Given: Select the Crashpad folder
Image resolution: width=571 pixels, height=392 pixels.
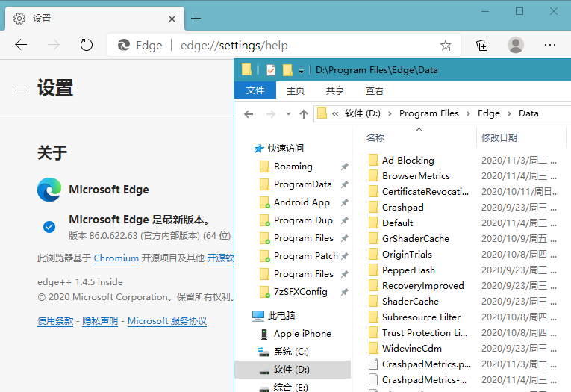Looking at the screenshot, I should pos(403,208).
